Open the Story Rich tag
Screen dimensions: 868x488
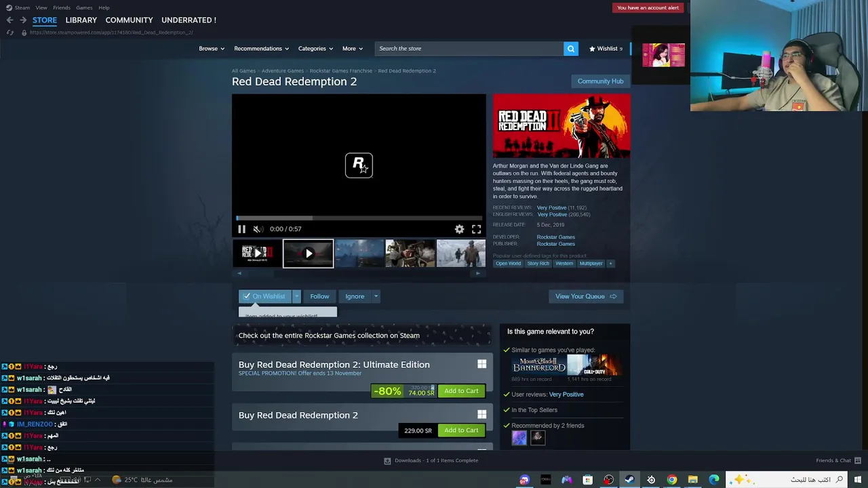(x=538, y=264)
